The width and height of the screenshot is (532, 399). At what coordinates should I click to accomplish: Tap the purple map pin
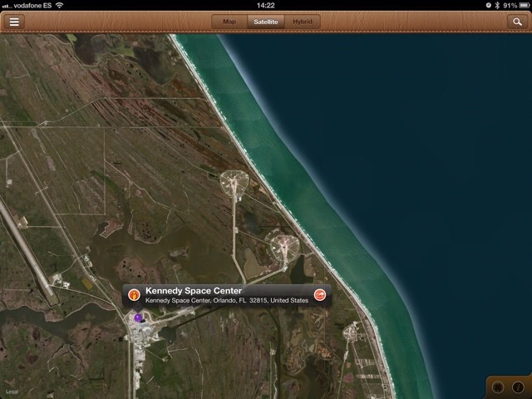(x=138, y=317)
